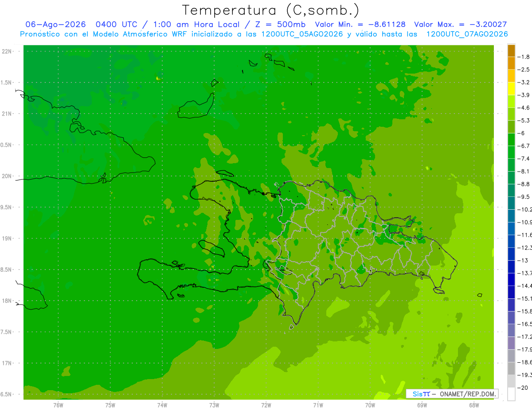Pick purple swatch between -17.2 and -17.9
532x411 pixels.
[x=511, y=343]
